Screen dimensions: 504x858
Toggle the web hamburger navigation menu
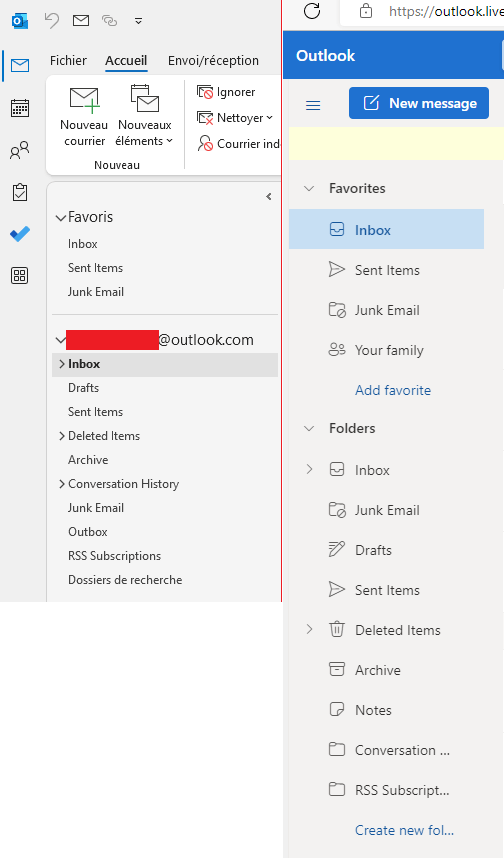(313, 105)
